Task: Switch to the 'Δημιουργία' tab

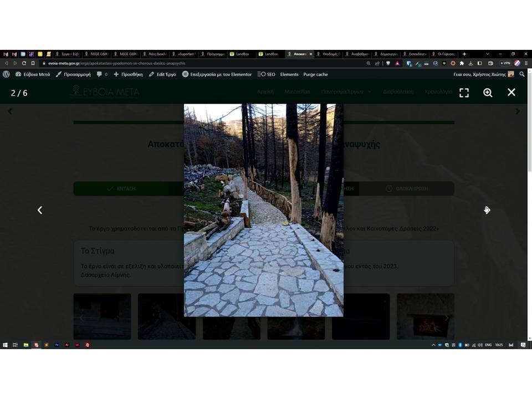Action: [386, 54]
